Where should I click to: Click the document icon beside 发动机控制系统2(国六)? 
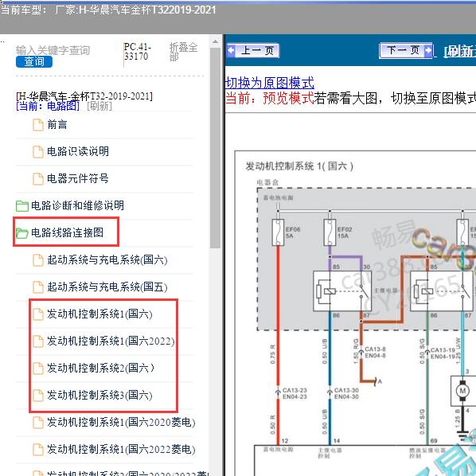tap(38, 369)
